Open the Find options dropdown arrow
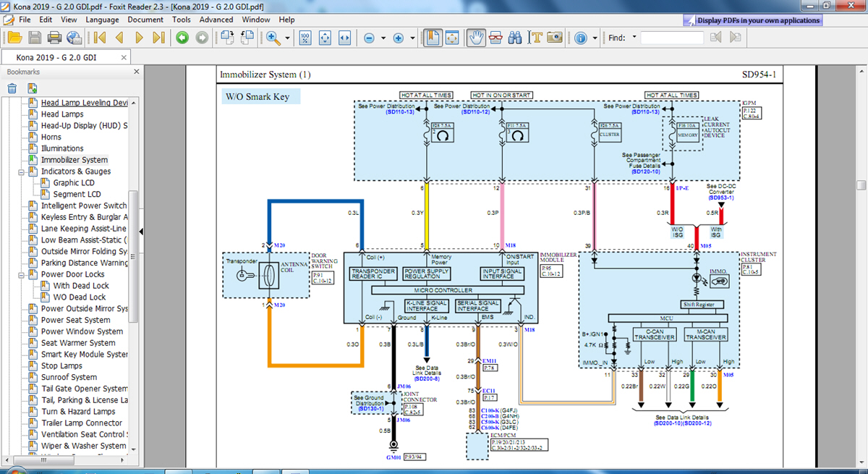This screenshot has height=474, width=868. tap(634, 37)
